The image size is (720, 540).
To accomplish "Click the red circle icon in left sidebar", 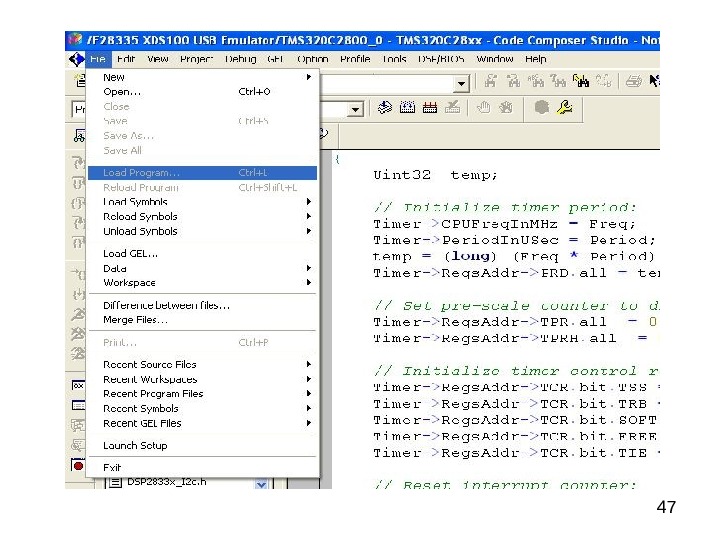I will (78, 465).
